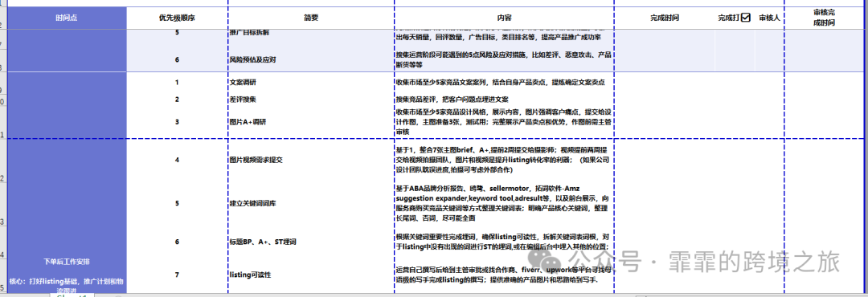This screenshot has height=297, width=868.
Task: Select priority number 6 in 标题BP、A+、ST埋词 row
Action: 177,242
